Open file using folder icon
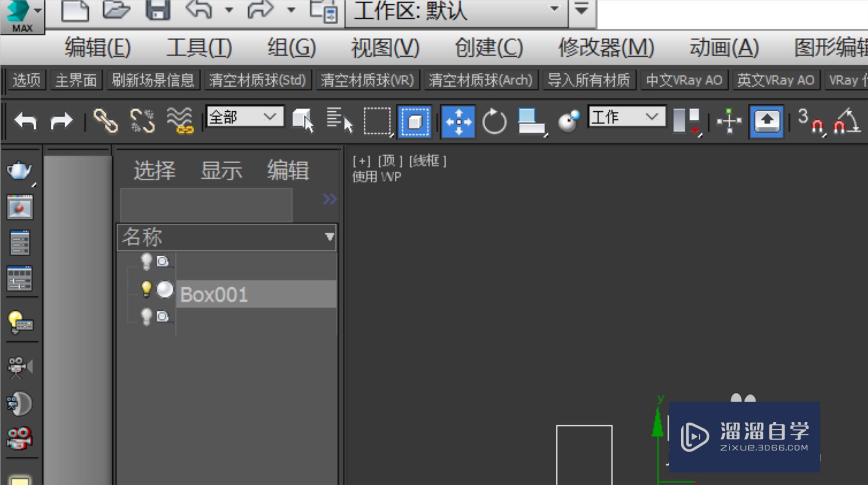The width and height of the screenshot is (868, 485). click(116, 10)
